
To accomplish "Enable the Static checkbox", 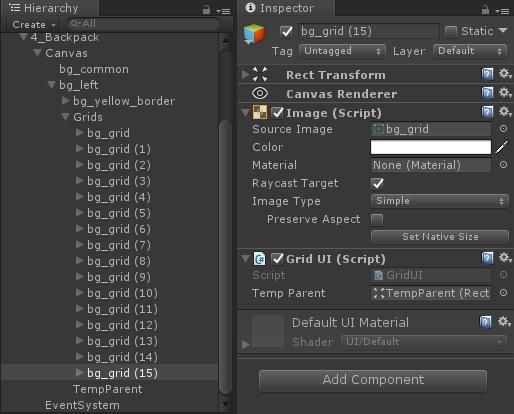I will click(x=451, y=32).
